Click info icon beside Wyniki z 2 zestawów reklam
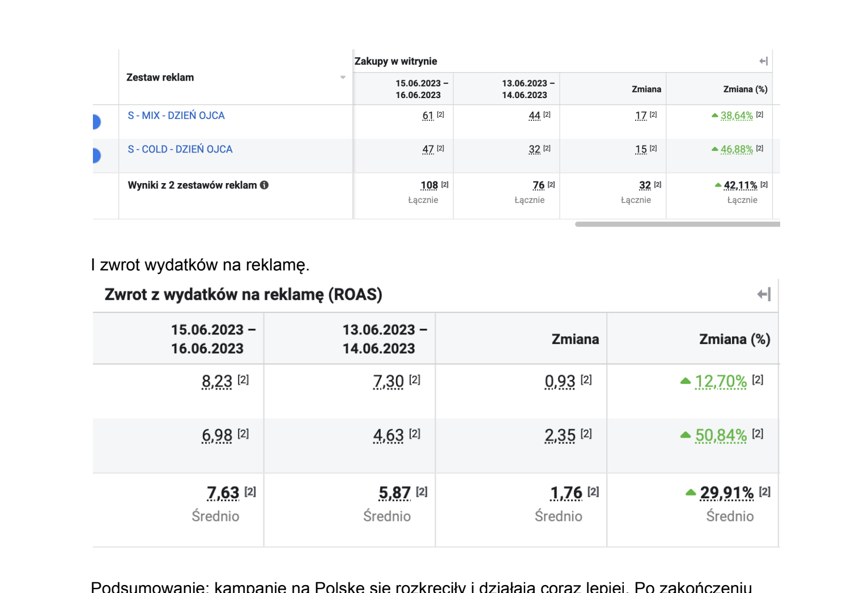The width and height of the screenshot is (868, 593). tap(264, 185)
